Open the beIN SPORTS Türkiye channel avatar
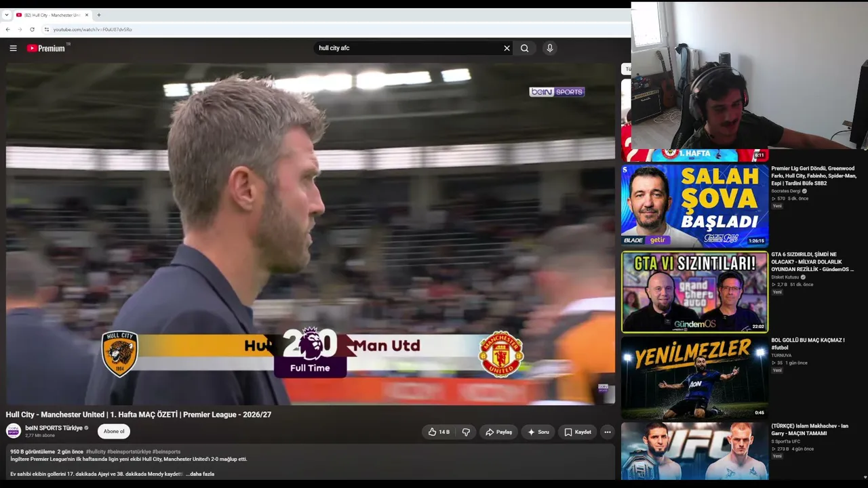Screen dimensions: 868x488 [x=14, y=431]
